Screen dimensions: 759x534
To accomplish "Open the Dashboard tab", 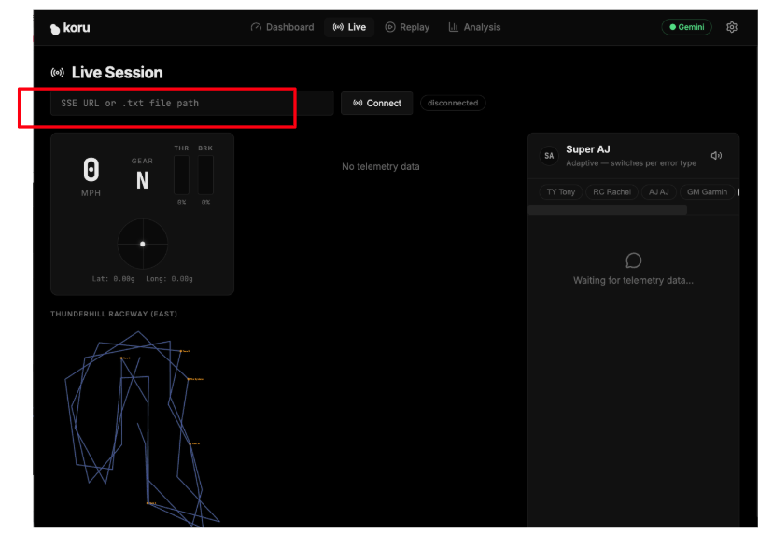I will 282,27.
